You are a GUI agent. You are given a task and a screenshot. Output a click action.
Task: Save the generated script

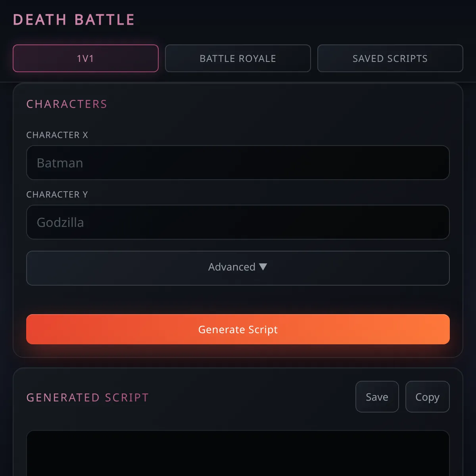[377, 397]
